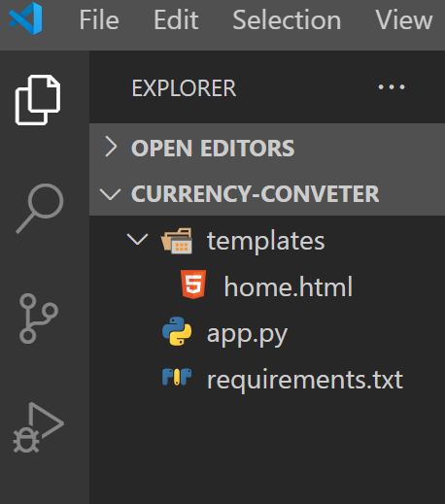This screenshot has width=445, height=504.
Task: Expand the OPEN EDITORS section chevron
Action: coord(111,147)
